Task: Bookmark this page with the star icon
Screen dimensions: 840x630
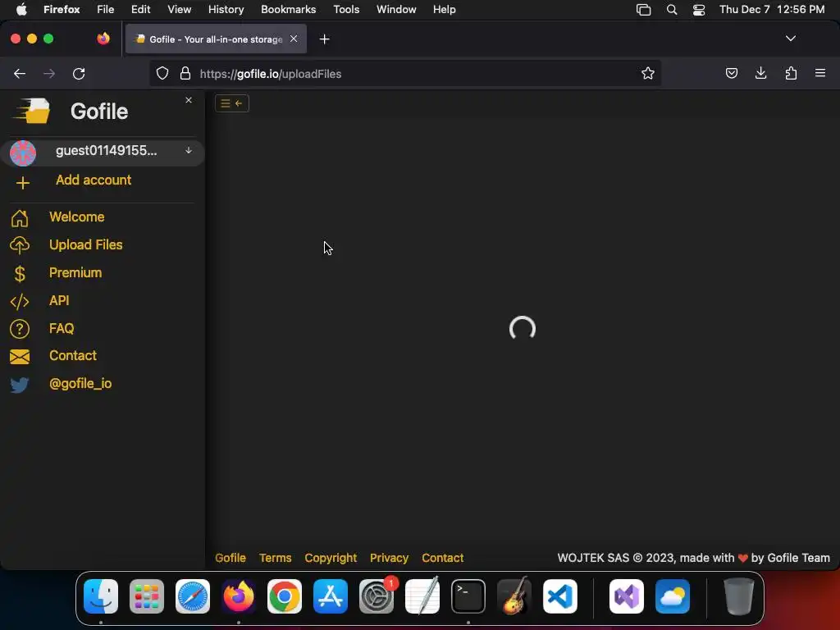Action: click(648, 73)
